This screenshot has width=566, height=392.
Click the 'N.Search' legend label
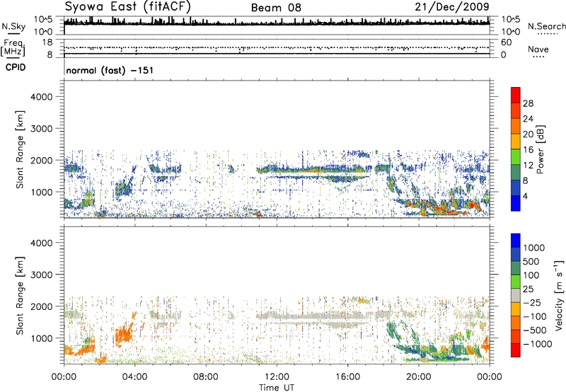pyautogui.click(x=546, y=26)
